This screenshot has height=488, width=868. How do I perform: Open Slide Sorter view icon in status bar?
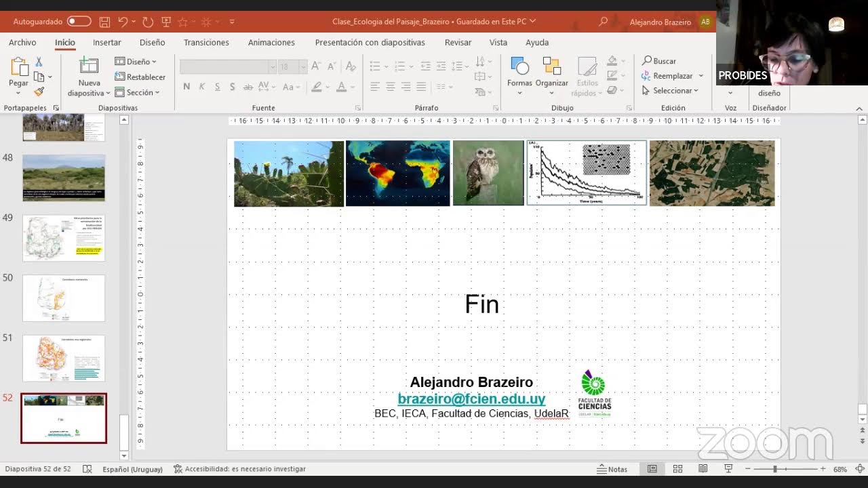point(677,469)
